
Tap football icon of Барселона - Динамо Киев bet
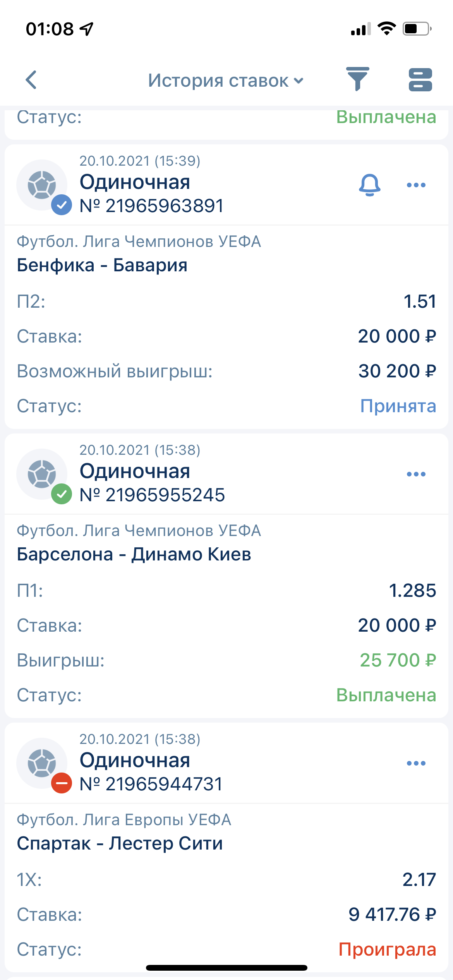42,474
